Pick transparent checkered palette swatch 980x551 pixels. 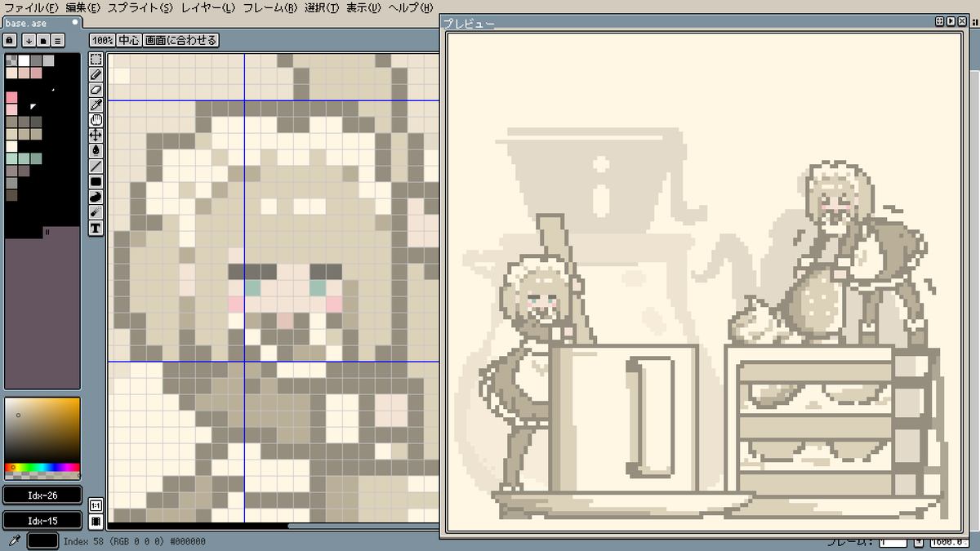(11, 60)
